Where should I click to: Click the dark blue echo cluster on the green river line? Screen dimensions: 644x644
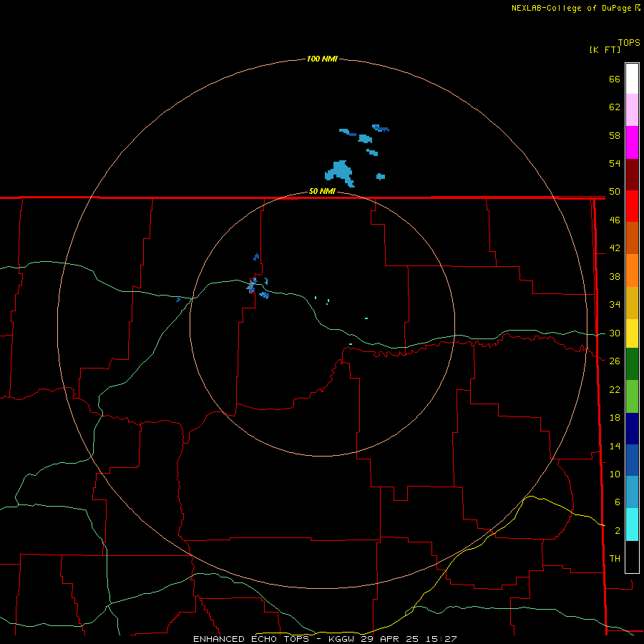252,285
